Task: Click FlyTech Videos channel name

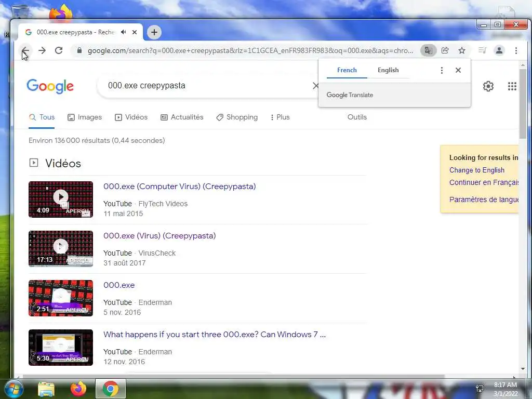Action: tap(163, 204)
